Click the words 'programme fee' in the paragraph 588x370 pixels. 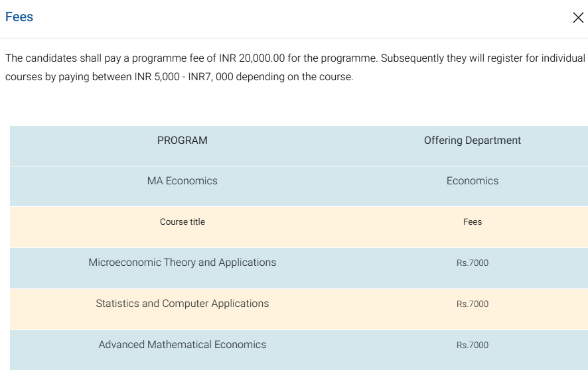pyautogui.click(x=171, y=58)
